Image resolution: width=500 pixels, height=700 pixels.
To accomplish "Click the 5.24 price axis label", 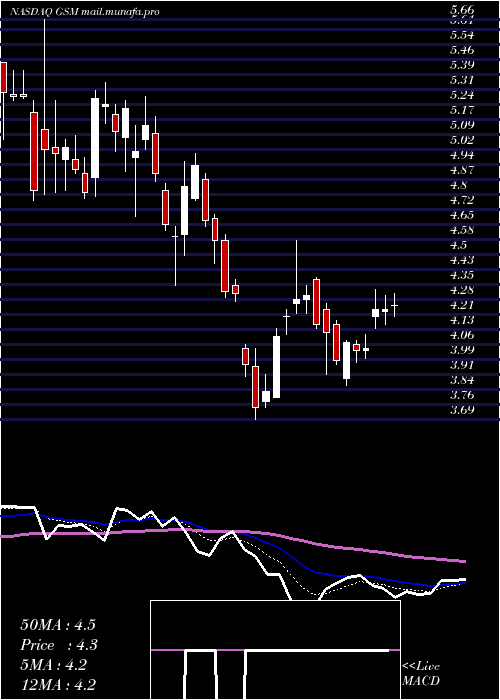I will pos(462,95).
